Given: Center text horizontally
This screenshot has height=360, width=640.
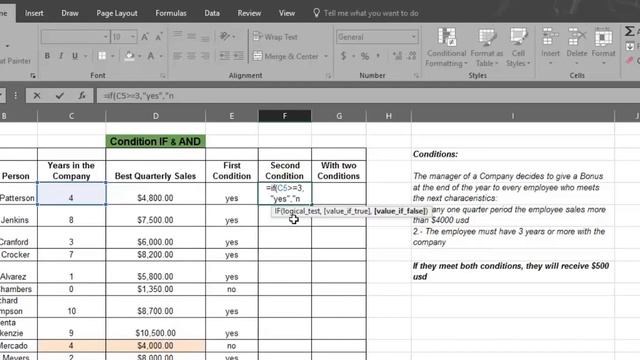Looking at the screenshot, I should tap(191, 56).
